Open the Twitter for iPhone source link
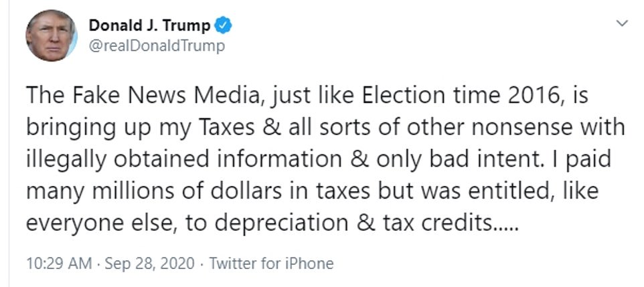 271,264
